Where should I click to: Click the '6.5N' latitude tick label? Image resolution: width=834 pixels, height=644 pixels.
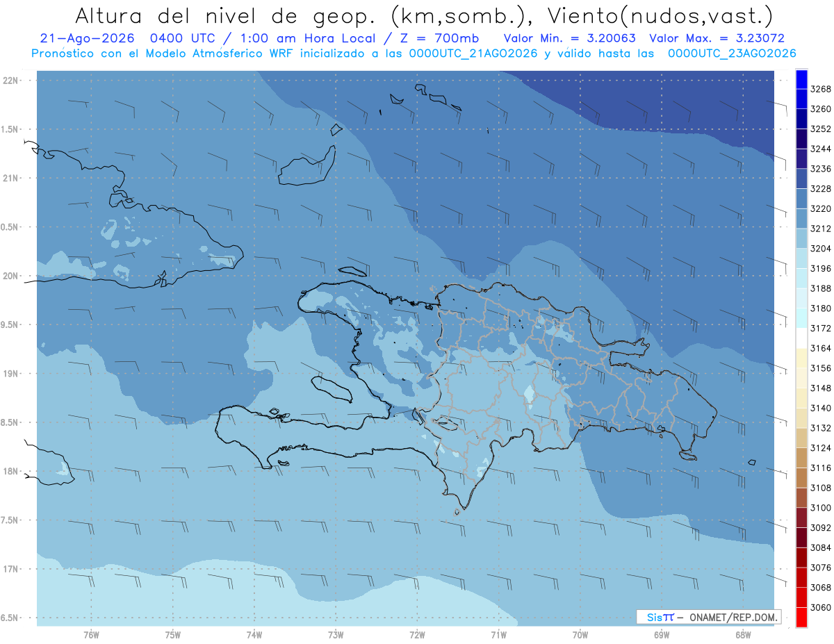(9, 618)
